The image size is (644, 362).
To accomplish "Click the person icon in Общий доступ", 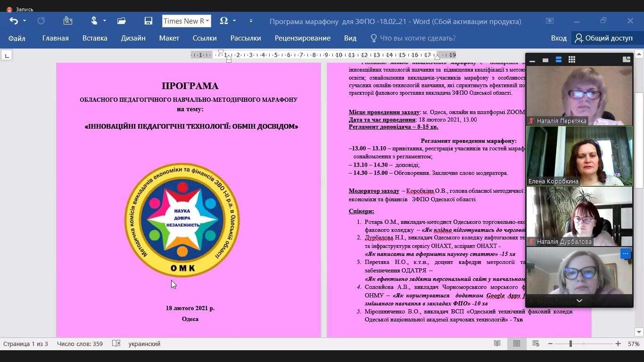I will pyautogui.click(x=579, y=38).
